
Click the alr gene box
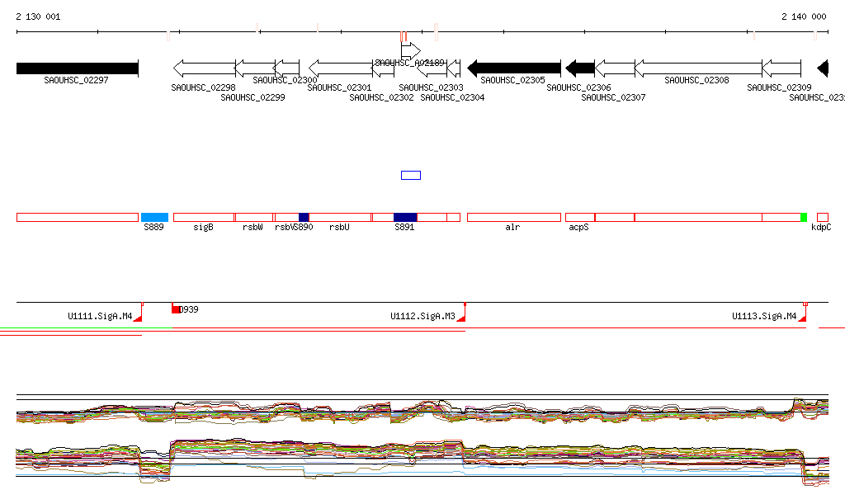(x=513, y=217)
